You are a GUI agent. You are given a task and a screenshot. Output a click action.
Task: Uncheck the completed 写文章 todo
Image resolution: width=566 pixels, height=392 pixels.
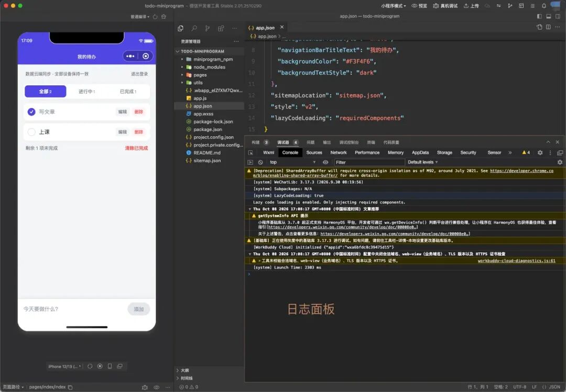pos(31,112)
